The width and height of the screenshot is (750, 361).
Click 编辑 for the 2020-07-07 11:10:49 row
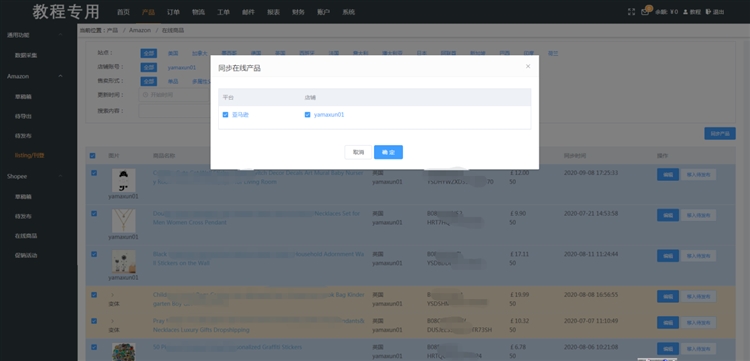[x=668, y=323]
